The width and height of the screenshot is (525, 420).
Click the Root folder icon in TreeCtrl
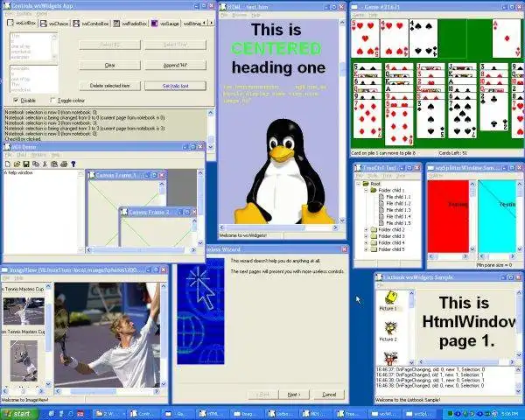[366, 184]
